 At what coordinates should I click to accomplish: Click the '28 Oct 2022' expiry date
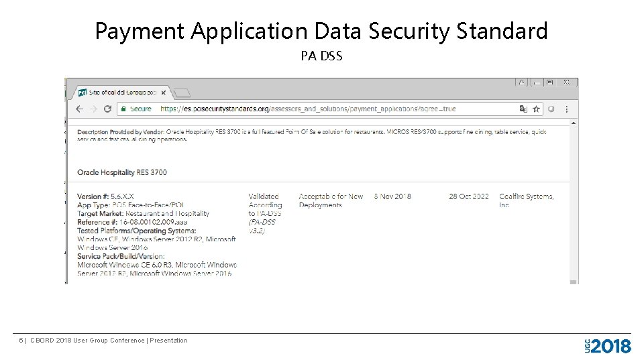pyautogui.click(x=469, y=196)
